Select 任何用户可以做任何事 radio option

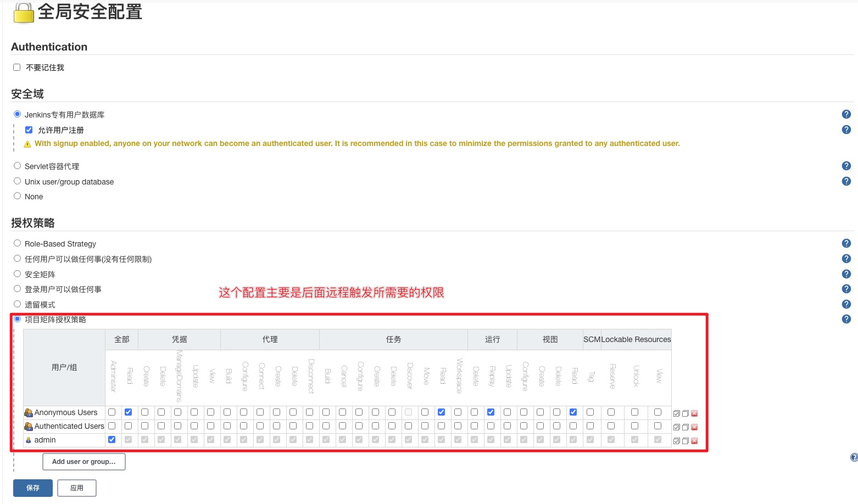click(x=17, y=259)
